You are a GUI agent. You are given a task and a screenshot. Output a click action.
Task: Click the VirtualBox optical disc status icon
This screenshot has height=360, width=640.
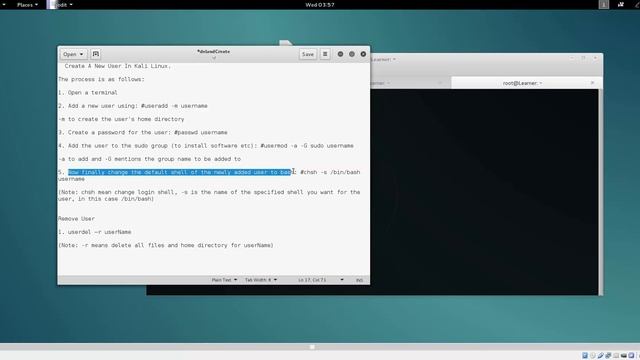(x=593, y=356)
